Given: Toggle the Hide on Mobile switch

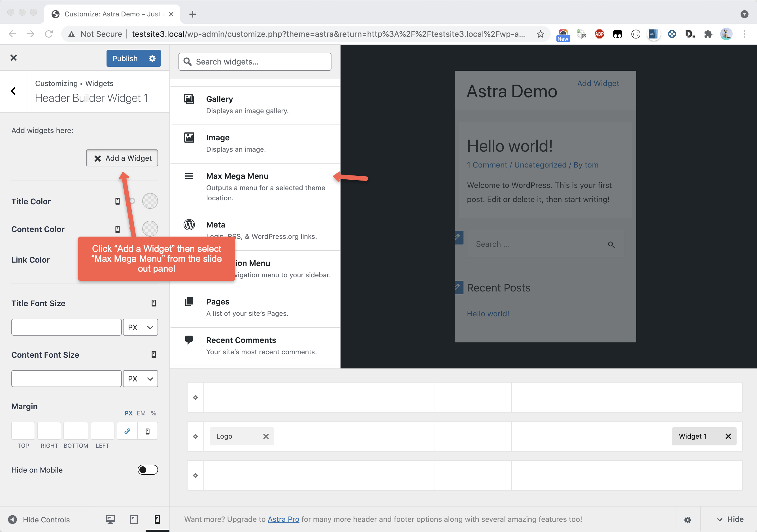Looking at the screenshot, I should (x=148, y=470).
